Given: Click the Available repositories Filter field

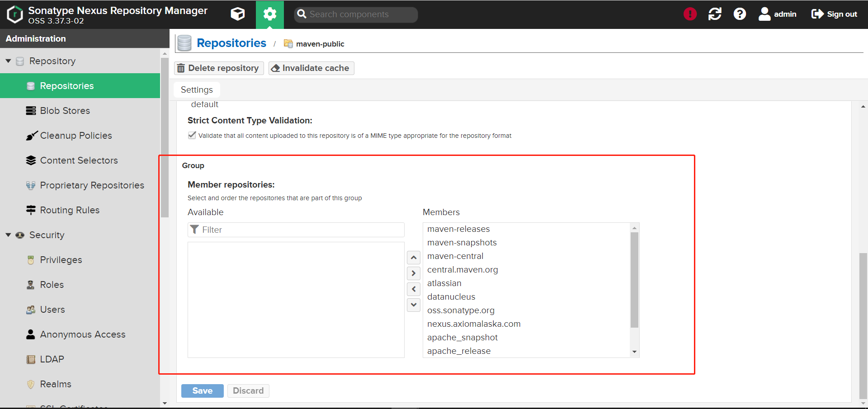Looking at the screenshot, I should pos(296,230).
